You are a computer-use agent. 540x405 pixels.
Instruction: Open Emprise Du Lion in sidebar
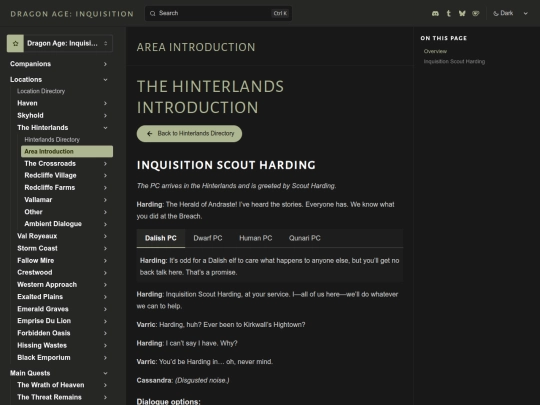44,321
